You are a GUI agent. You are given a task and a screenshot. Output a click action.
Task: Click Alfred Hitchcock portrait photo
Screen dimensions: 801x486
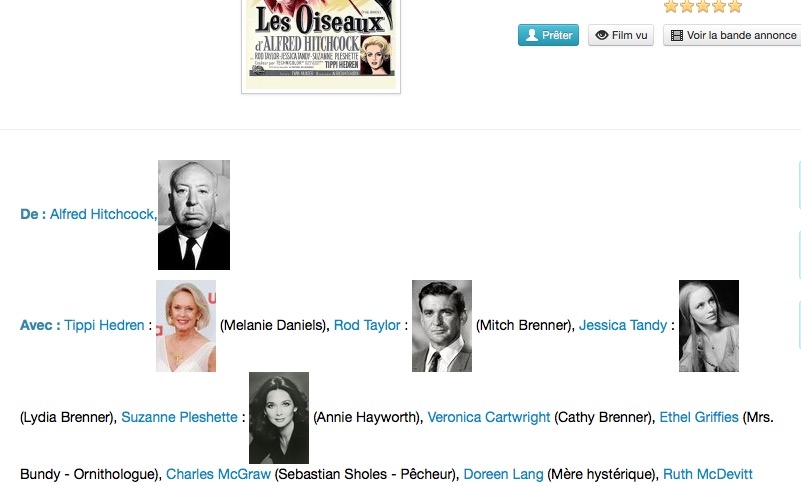pyautogui.click(x=194, y=215)
